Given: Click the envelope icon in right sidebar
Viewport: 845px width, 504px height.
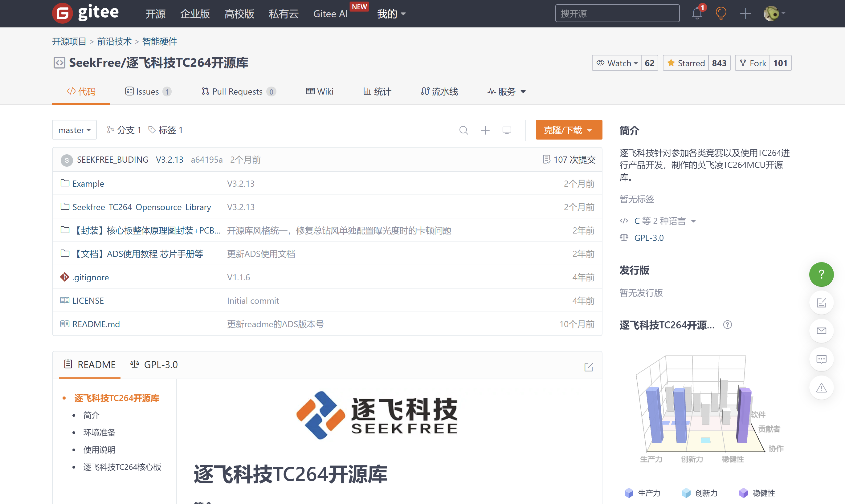Looking at the screenshot, I should pyautogui.click(x=821, y=331).
